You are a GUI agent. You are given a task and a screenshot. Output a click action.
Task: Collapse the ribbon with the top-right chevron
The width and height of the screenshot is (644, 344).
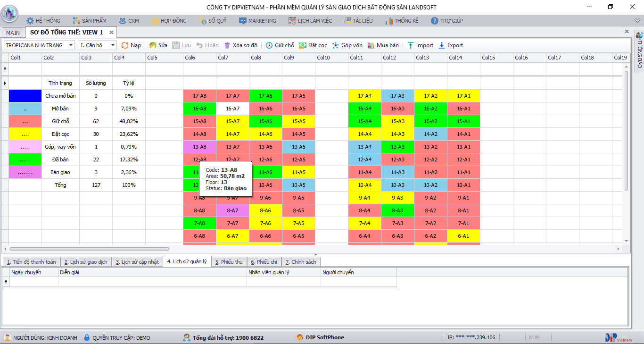pos(637,21)
